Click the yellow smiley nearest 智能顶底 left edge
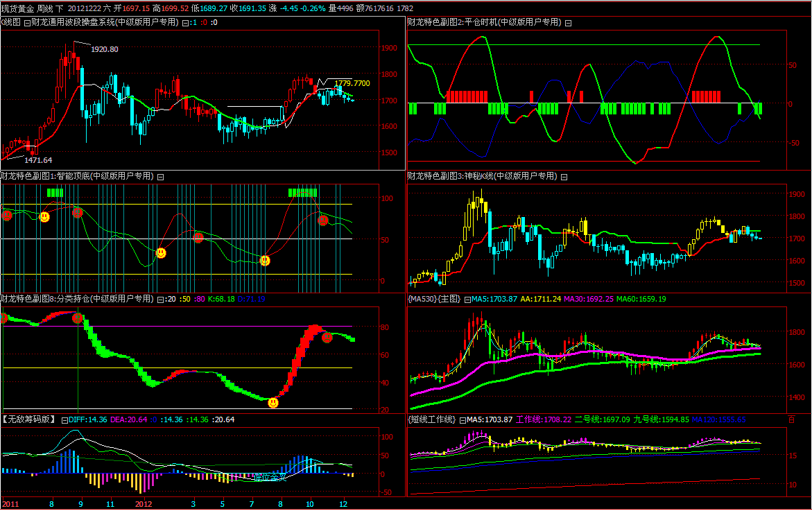 pyautogui.click(x=44, y=217)
